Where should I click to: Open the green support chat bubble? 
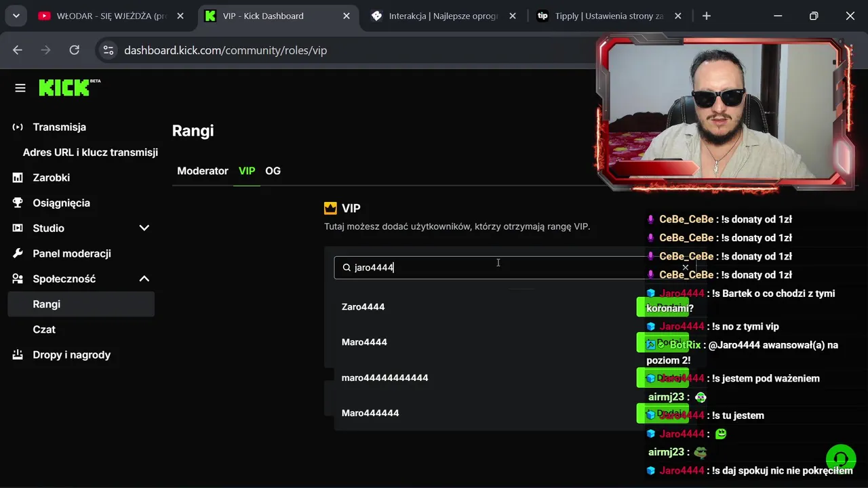coord(841,459)
